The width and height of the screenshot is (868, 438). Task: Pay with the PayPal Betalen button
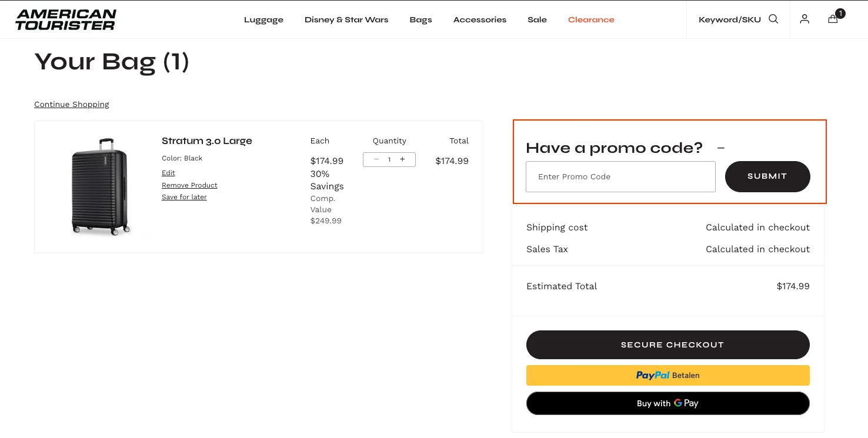click(668, 375)
